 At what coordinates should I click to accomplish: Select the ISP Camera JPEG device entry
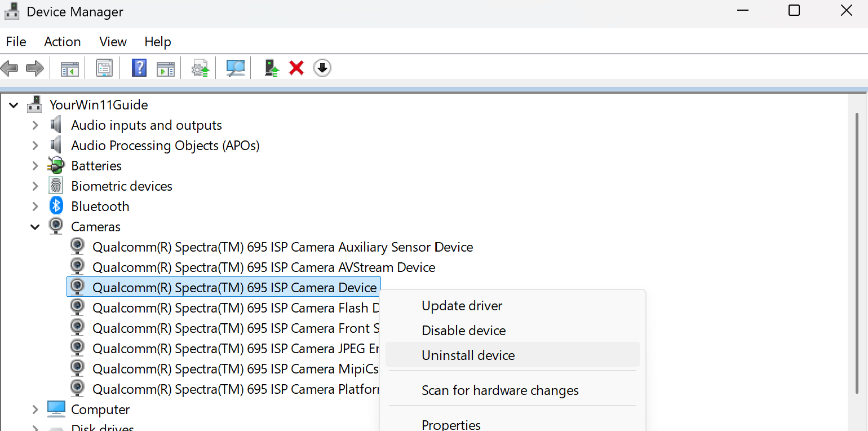click(x=236, y=349)
